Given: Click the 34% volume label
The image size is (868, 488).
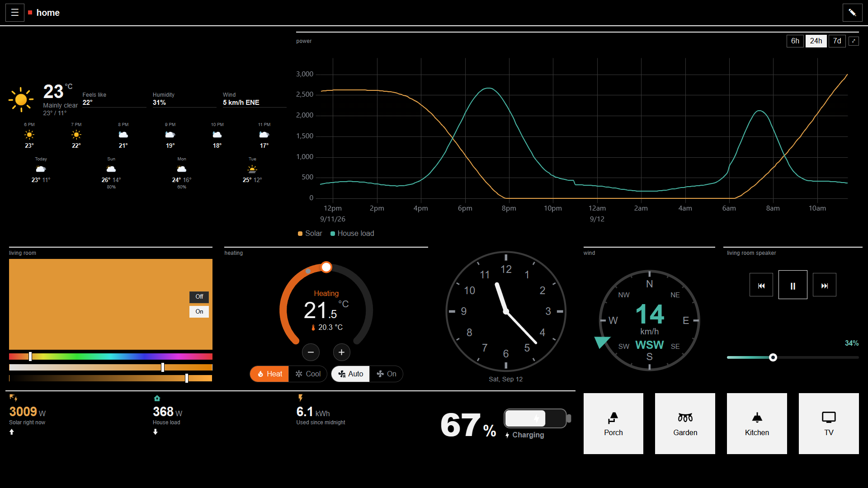Looking at the screenshot, I should tap(852, 343).
